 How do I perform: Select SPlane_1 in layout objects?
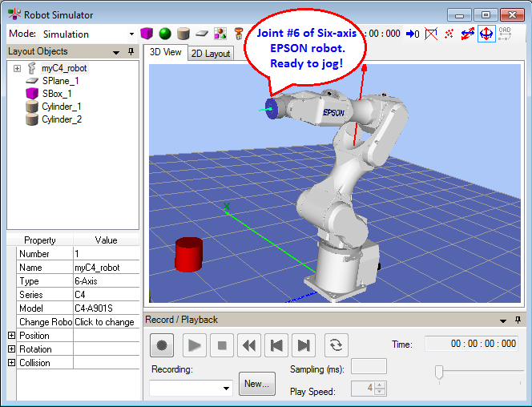tap(60, 81)
